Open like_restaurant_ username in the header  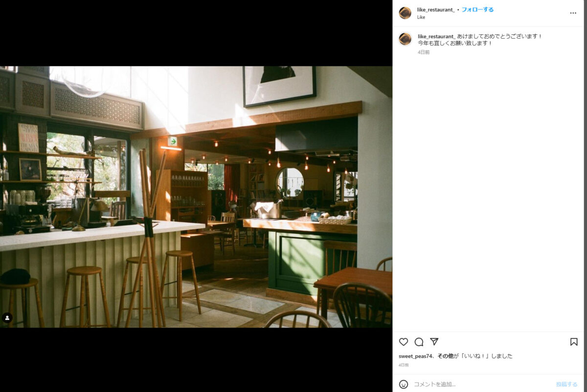click(x=436, y=10)
